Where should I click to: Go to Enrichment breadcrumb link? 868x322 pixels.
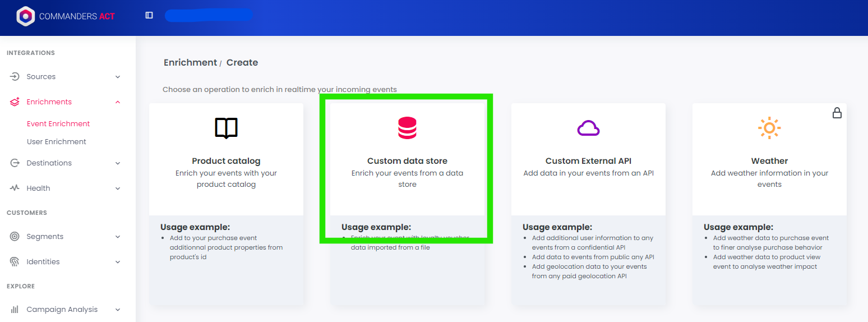point(190,62)
